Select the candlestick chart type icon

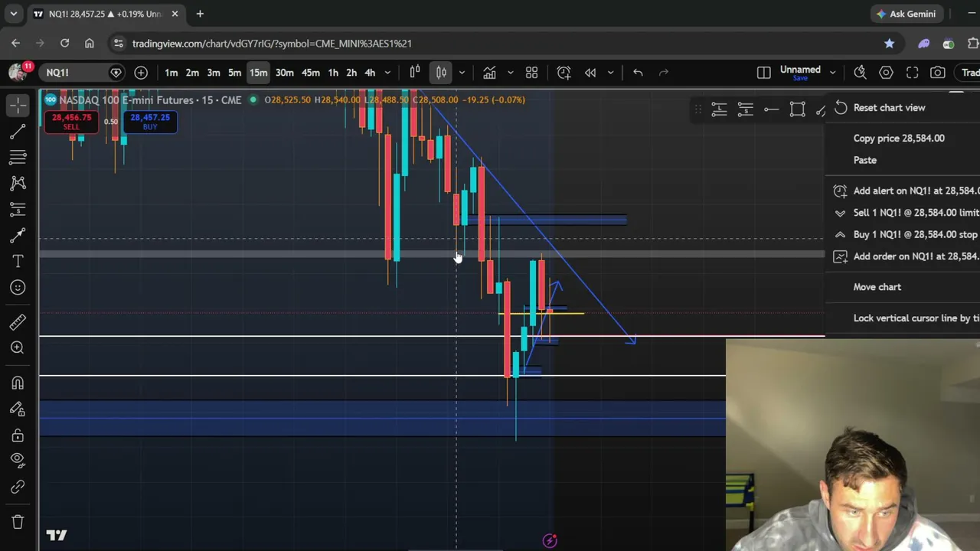[x=442, y=73]
